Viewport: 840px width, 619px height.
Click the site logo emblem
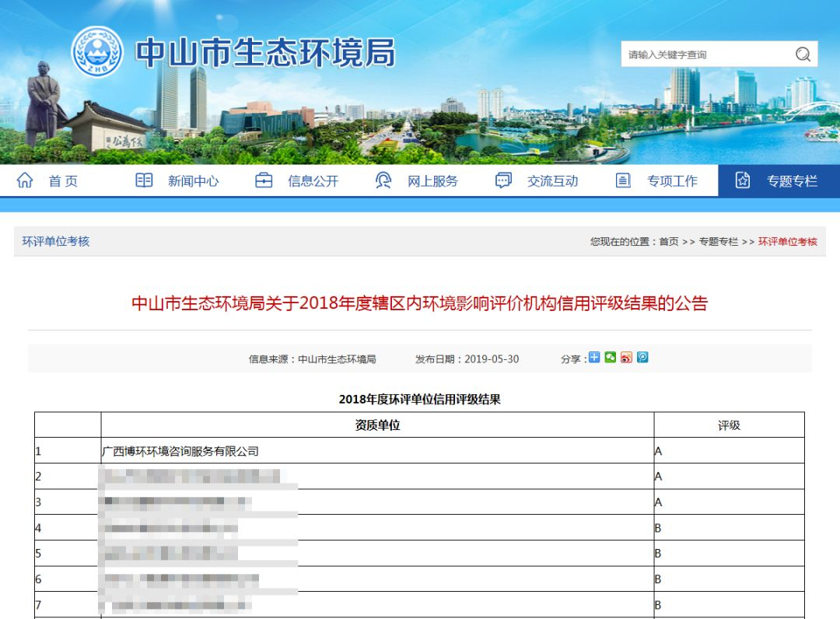pos(97,51)
